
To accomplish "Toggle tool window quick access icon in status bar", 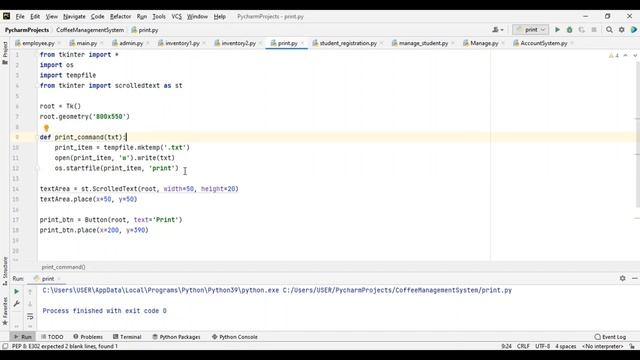I will click(x=5, y=346).
